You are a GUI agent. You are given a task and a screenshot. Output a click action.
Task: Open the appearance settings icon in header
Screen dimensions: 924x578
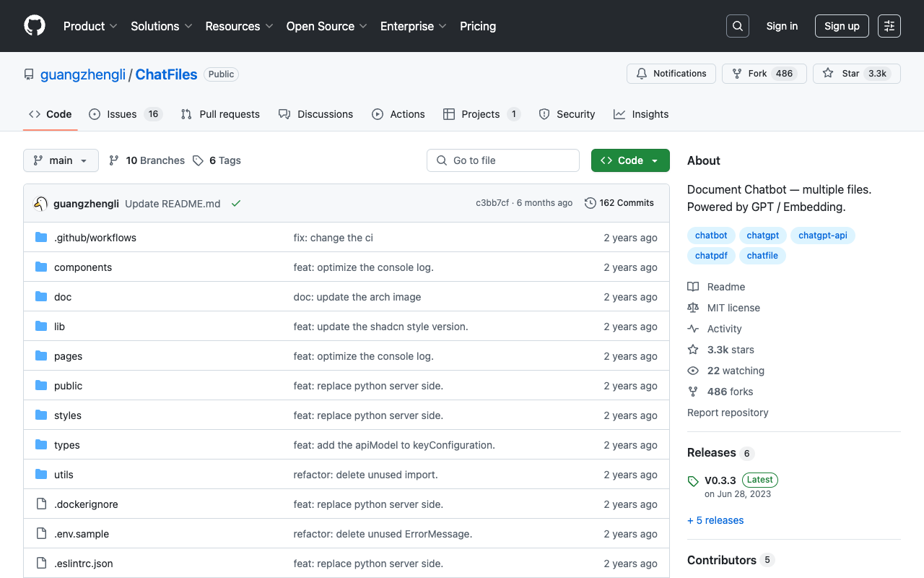coord(889,26)
